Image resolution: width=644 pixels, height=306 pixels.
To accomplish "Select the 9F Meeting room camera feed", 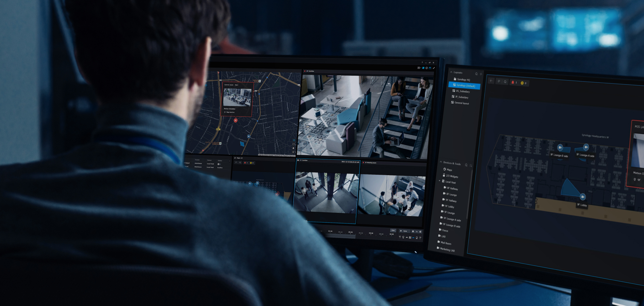I will (x=391, y=195).
